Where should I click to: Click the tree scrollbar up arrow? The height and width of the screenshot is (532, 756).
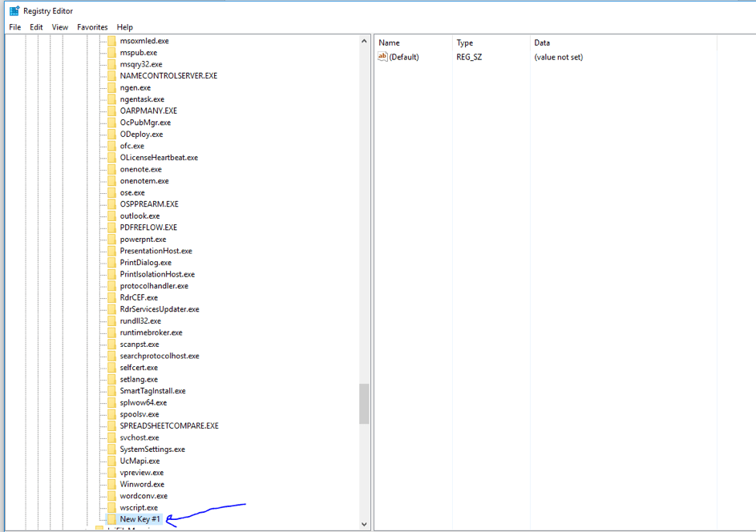pos(364,42)
